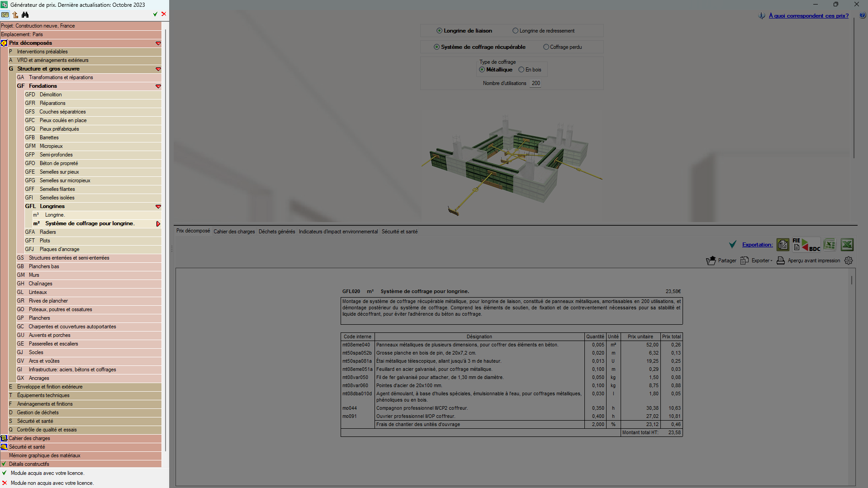Click the Cahier des charges panel icon
Viewport: 868px width, 488px height.
pos(4,438)
